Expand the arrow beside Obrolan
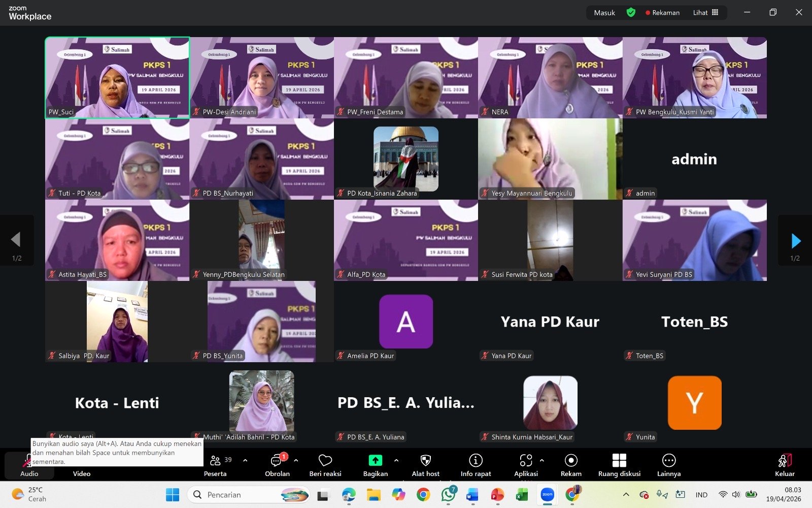 click(296, 460)
